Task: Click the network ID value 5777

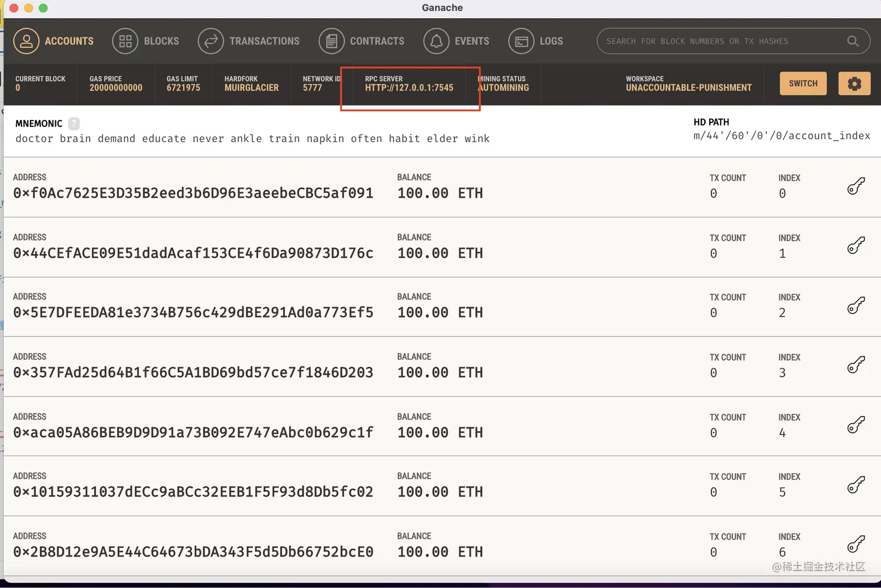Action: pyautogui.click(x=312, y=87)
